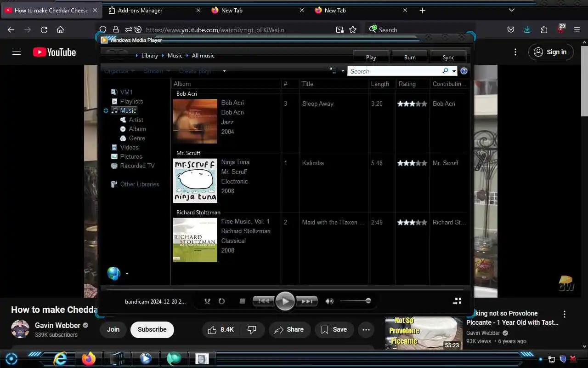Open Media Player Help icon
Image resolution: width=588 pixels, height=368 pixels.
click(464, 71)
